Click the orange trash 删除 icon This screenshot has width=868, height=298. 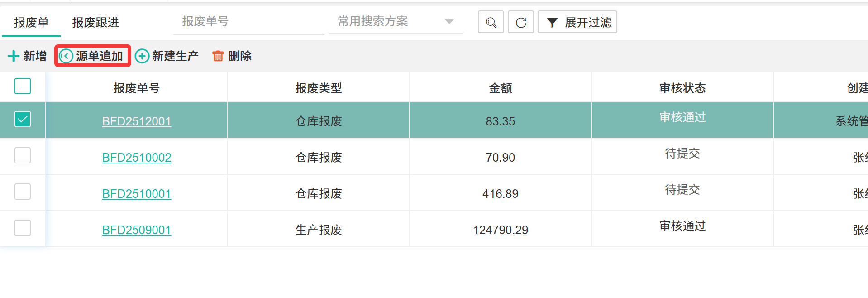[x=218, y=56]
